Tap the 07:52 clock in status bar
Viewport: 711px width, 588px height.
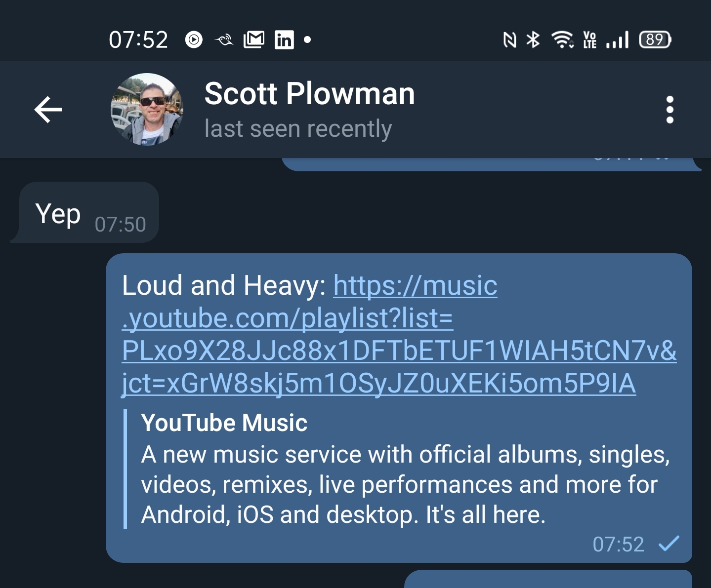(x=138, y=39)
